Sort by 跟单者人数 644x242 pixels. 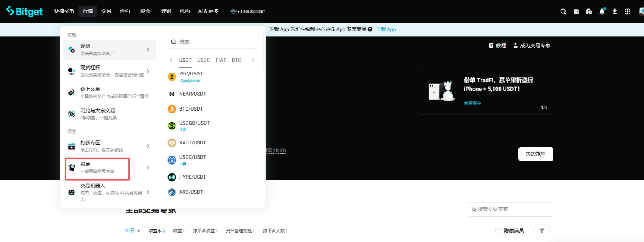[275, 231]
